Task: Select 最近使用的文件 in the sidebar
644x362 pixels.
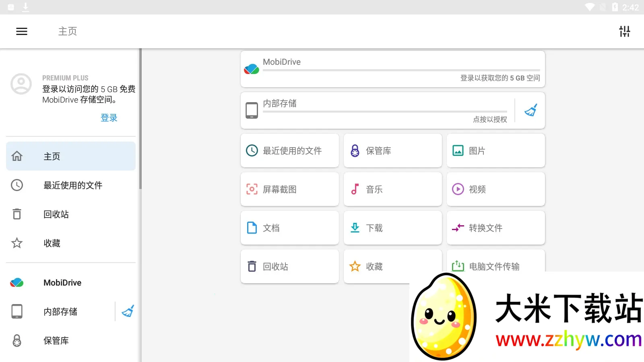Action: 71,185
